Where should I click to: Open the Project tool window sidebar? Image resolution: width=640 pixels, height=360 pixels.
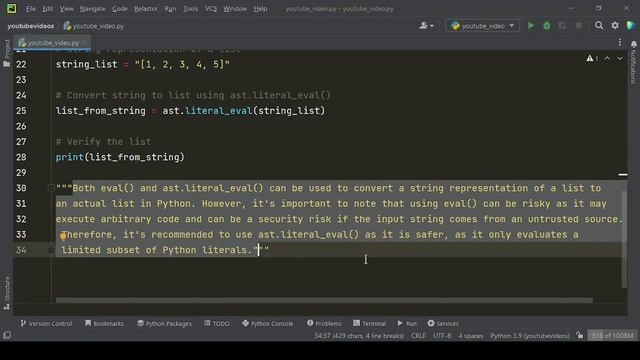click(x=7, y=53)
